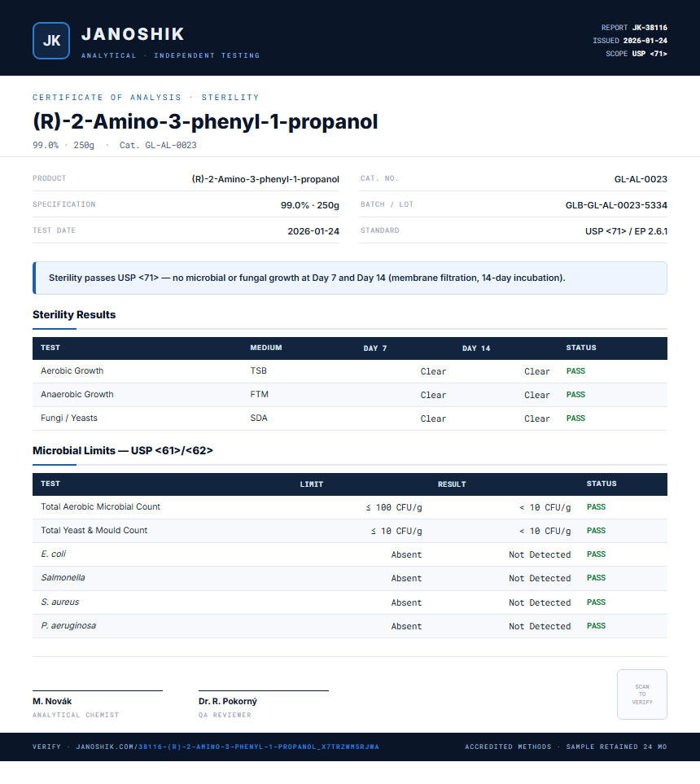The image size is (700, 784).
Task: Click report number JK-38116
Action: click(x=650, y=28)
